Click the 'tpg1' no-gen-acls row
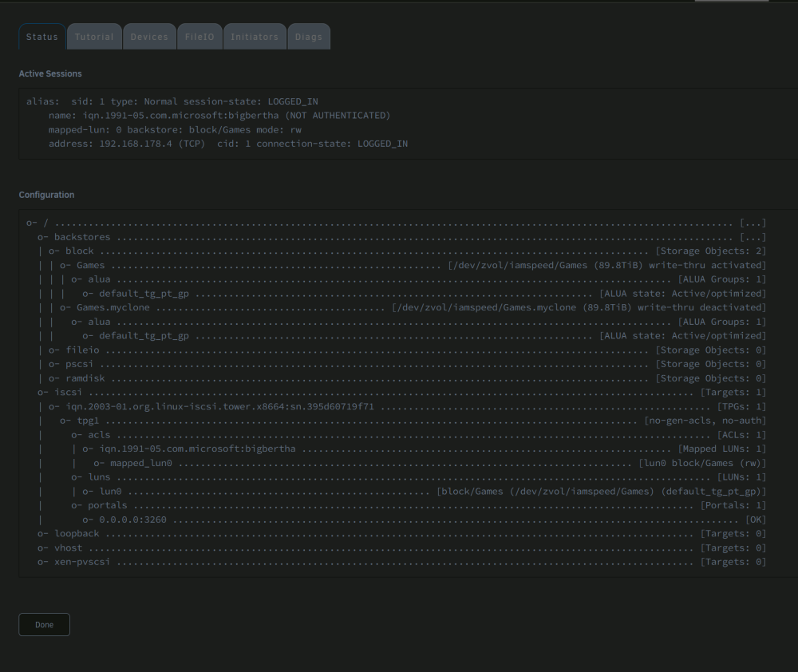 pos(413,421)
